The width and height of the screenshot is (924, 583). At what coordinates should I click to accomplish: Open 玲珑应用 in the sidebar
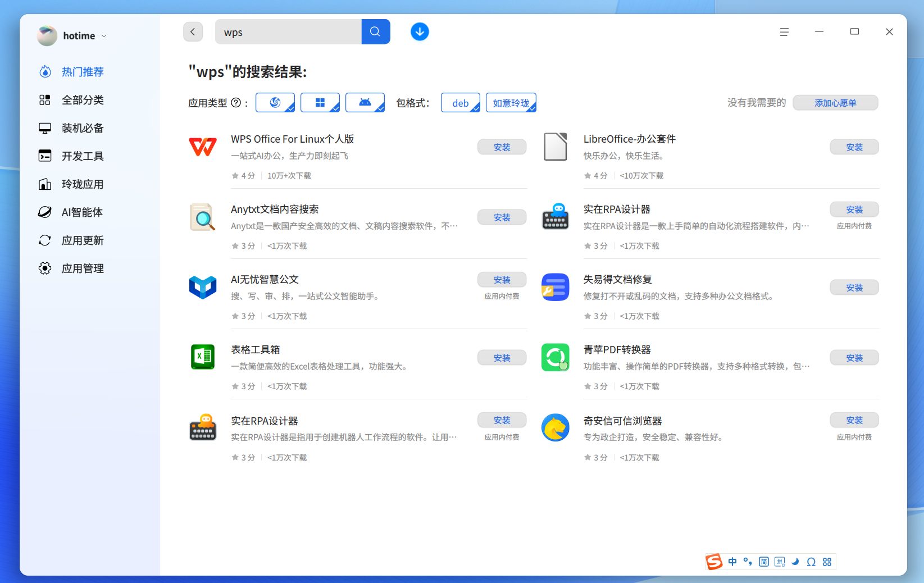point(83,184)
